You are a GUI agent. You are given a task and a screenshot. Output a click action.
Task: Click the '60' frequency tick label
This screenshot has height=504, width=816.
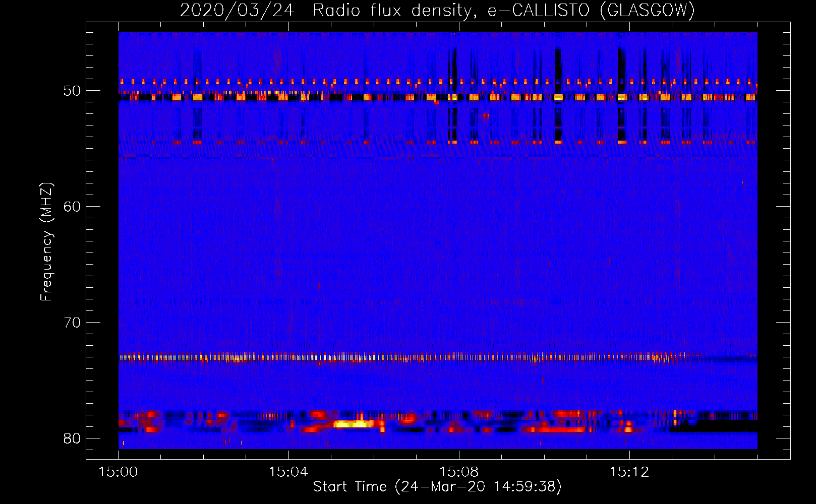[x=72, y=207]
